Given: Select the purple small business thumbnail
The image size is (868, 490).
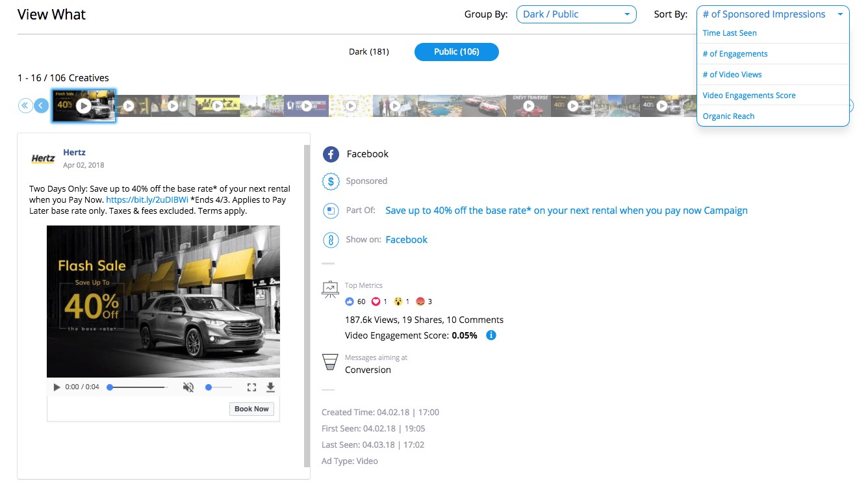Looking at the screenshot, I should click(x=306, y=105).
